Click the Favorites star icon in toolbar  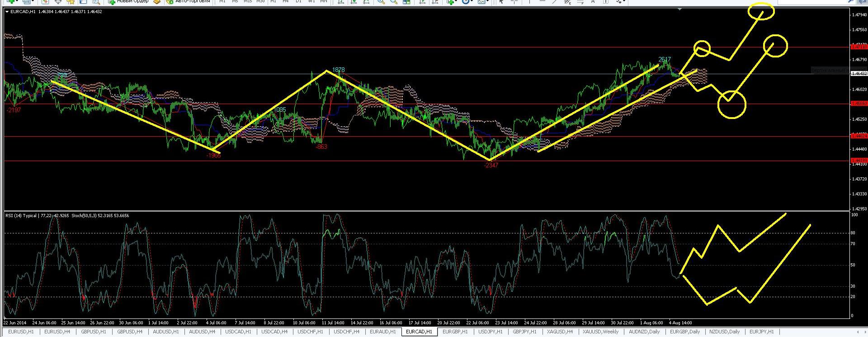point(71,1)
